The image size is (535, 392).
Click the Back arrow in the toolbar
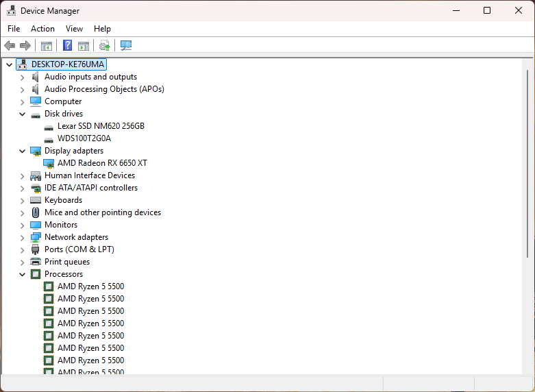tap(10, 45)
